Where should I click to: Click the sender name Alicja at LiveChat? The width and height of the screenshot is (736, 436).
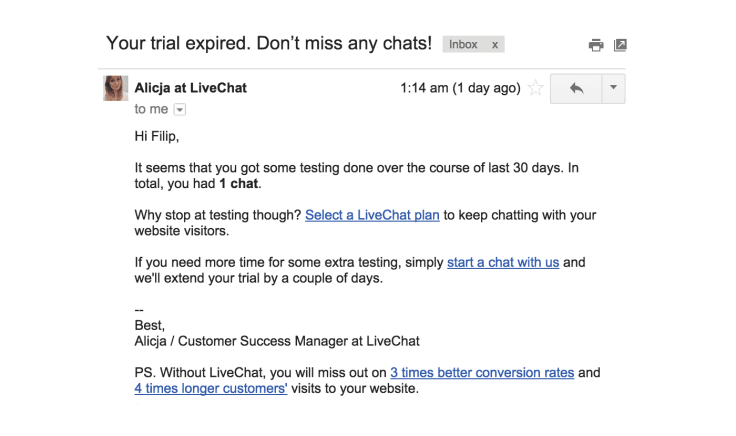coord(191,88)
